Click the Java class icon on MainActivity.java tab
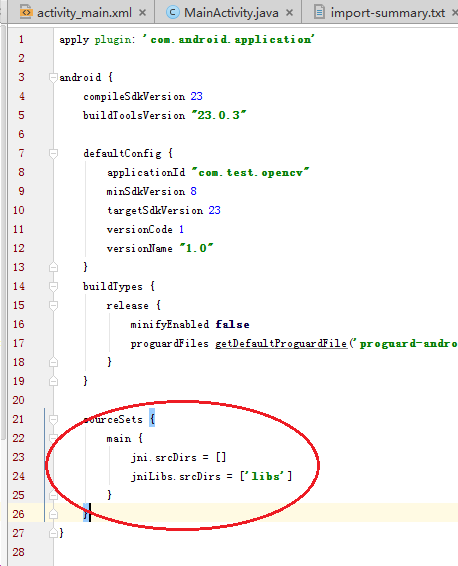The height and width of the screenshot is (566, 458). [173, 13]
